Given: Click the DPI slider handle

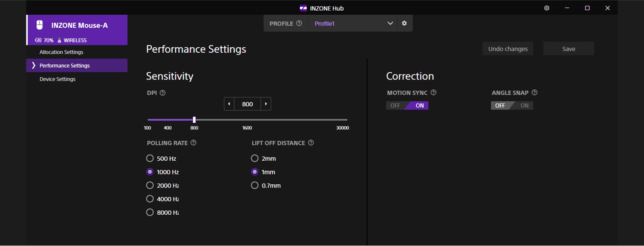Looking at the screenshot, I should tap(194, 120).
